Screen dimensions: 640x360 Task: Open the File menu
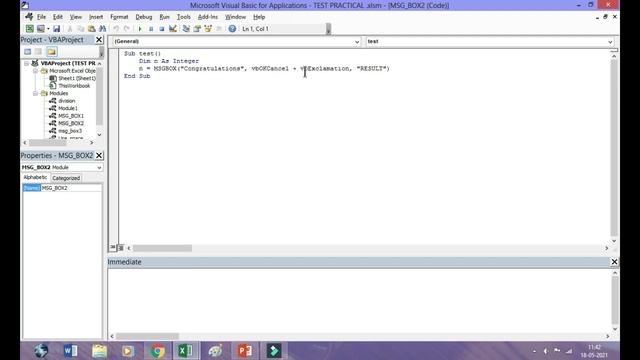(41, 17)
